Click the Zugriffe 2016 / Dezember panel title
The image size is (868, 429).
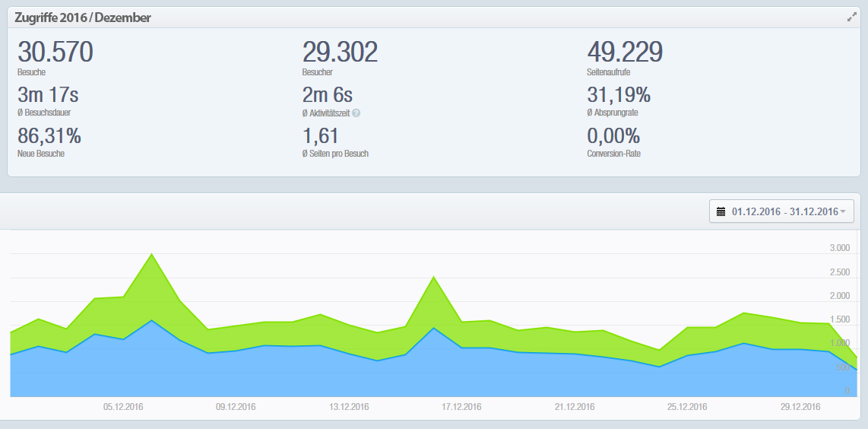click(x=82, y=17)
